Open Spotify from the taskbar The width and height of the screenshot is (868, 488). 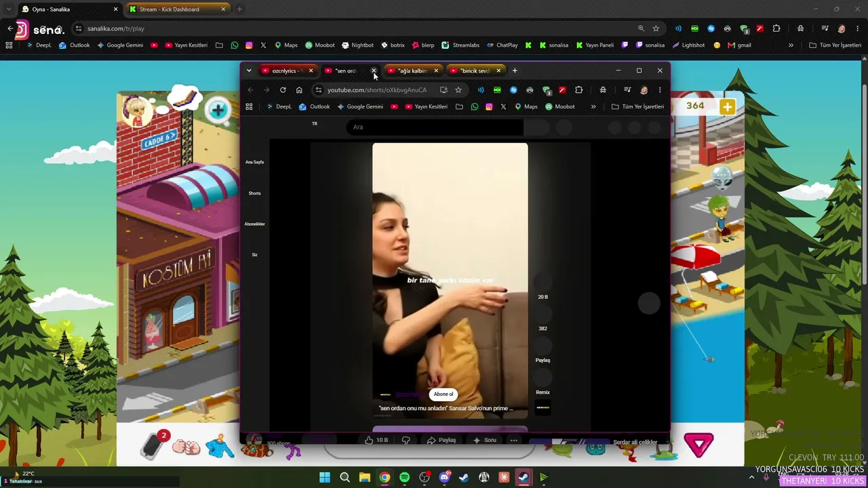404,477
